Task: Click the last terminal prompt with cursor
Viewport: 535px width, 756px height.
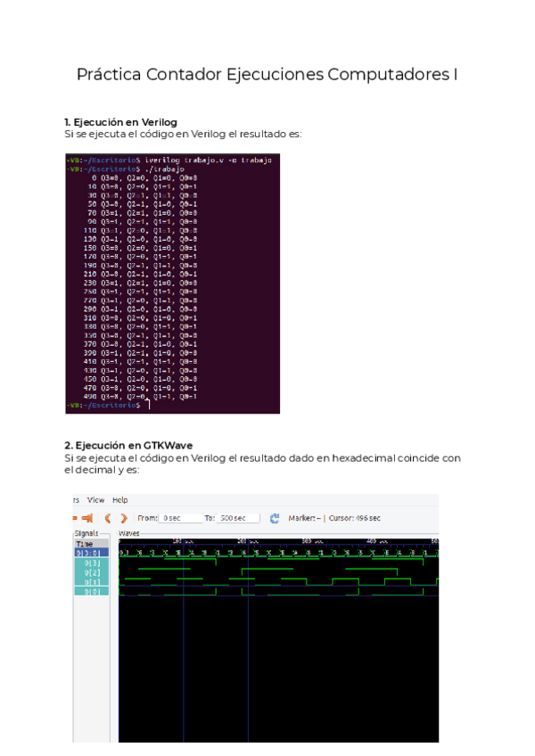Action: [109, 405]
